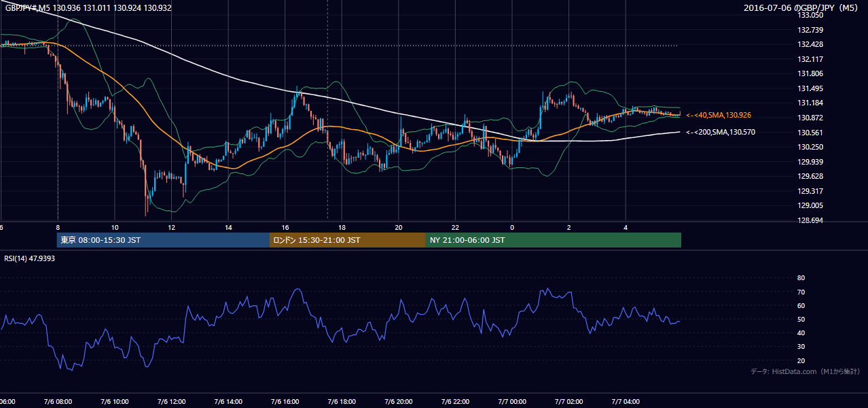Click the 129.628 price axis label
Screen dimensions: 868x408
tap(811, 176)
